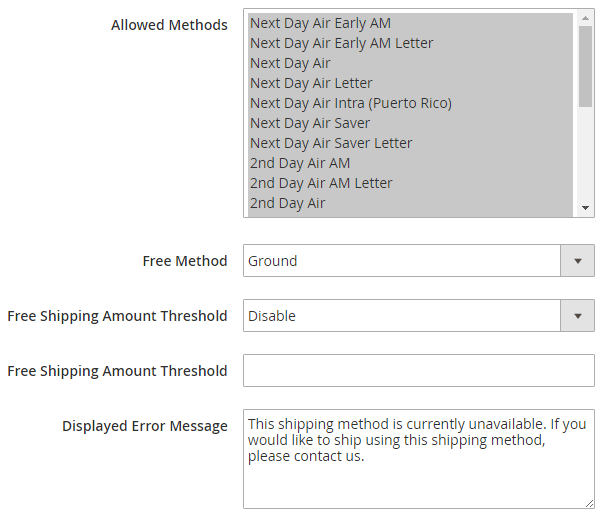Select 2nd Day Air AM Letter
Image resolution: width=604 pixels, height=517 pixels.
321,183
